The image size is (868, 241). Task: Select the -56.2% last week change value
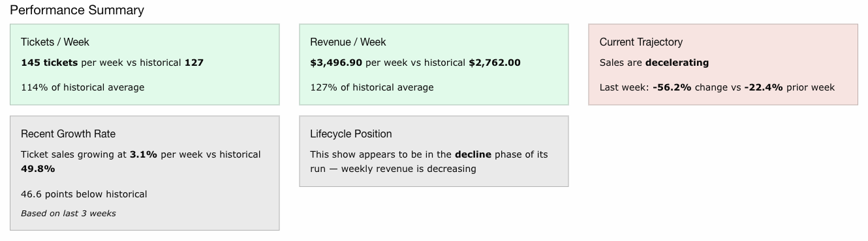672,87
